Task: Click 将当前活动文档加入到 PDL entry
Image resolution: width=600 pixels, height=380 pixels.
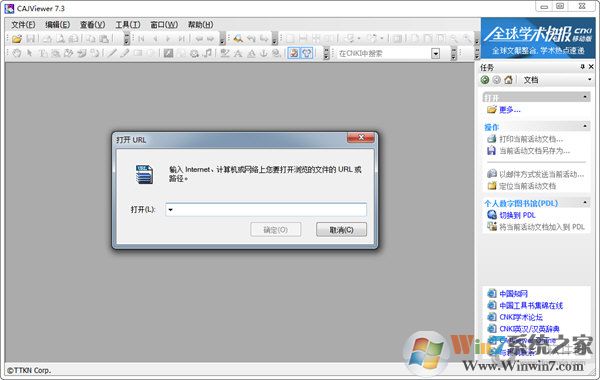Action: click(x=542, y=227)
